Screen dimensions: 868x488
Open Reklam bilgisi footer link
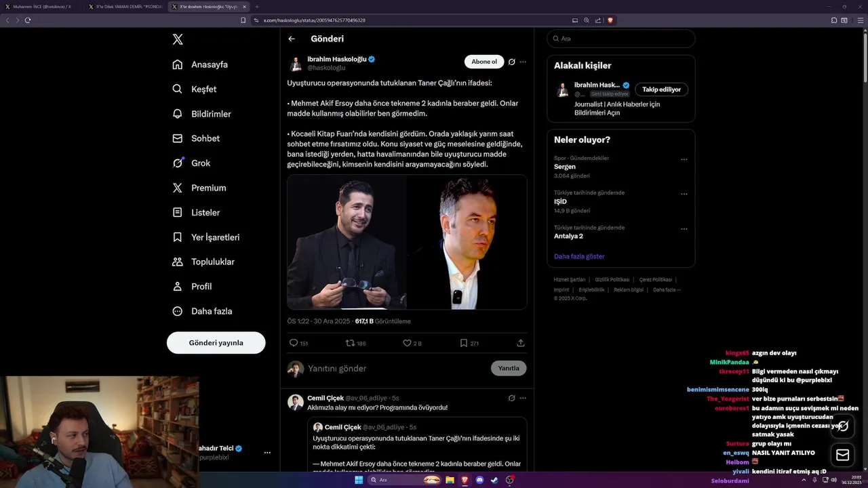coord(629,289)
